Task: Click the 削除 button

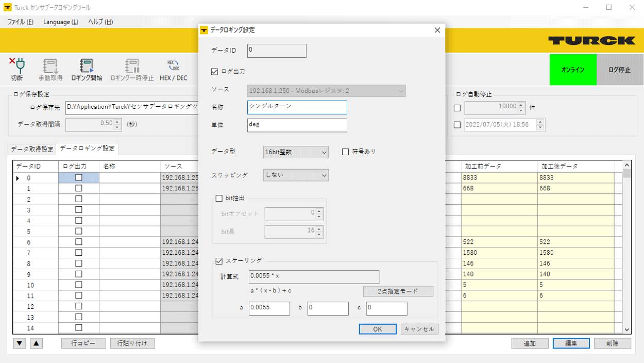Action: pos(613,343)
